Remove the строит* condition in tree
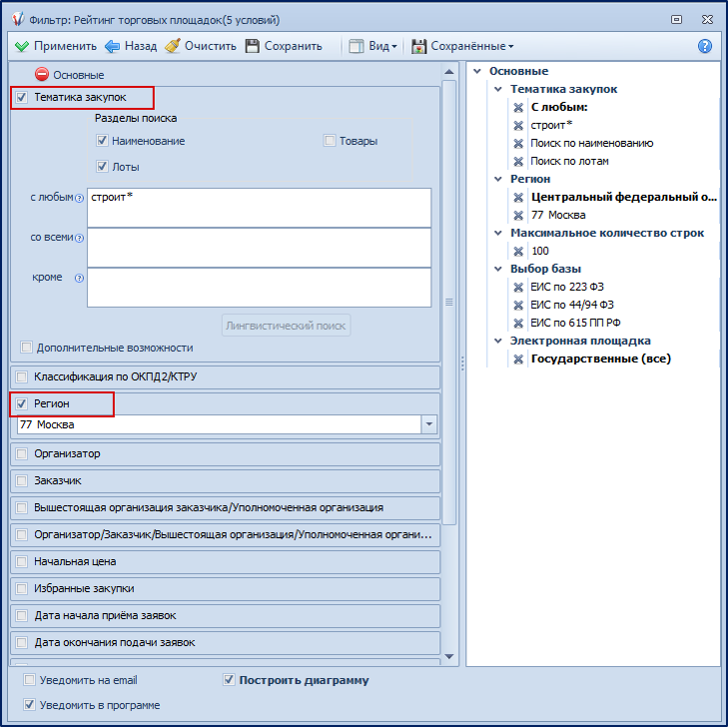The image size is (728, 727). pos(518,126)
